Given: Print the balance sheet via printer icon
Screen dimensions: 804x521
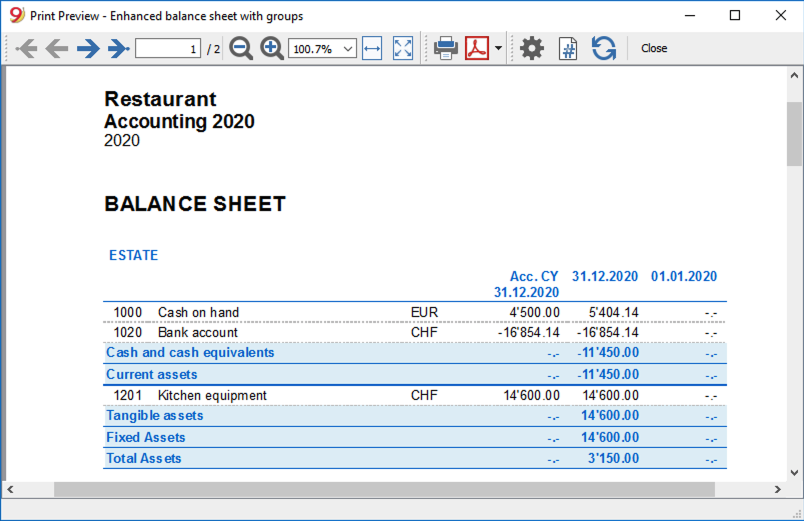Looking at the screenshot, I should [446, 48].
